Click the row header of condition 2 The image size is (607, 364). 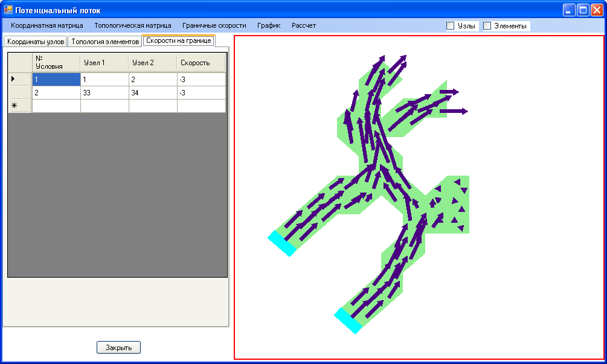click(20, 93)
